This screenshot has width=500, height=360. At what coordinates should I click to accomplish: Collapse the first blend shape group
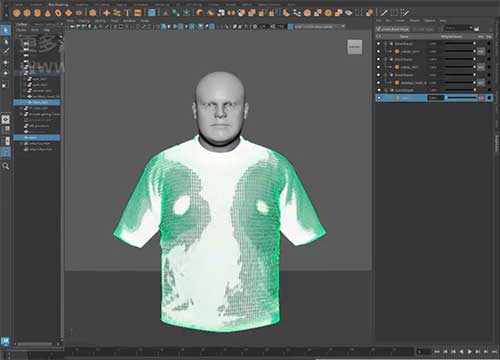pos(385,44)
